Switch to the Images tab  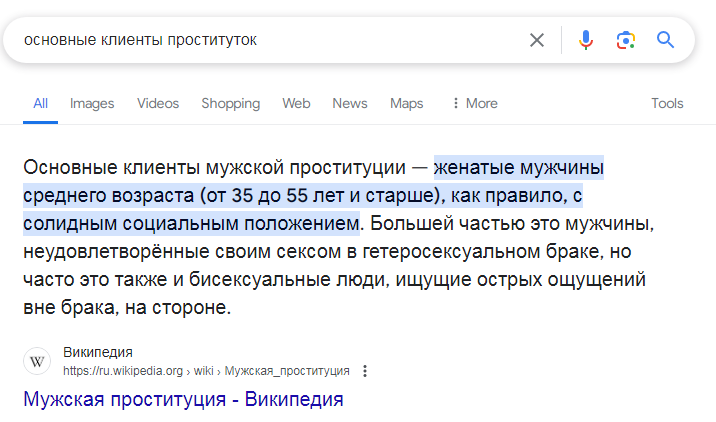click(x=92, y=103)
